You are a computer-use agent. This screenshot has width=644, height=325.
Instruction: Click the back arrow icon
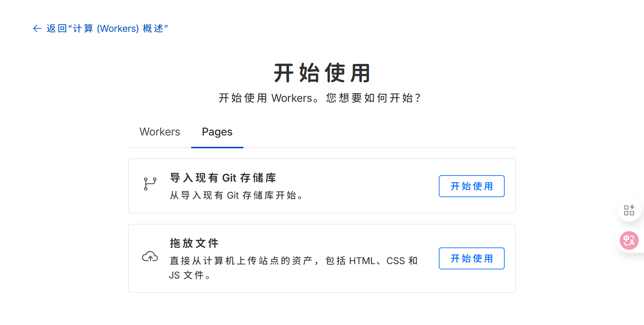(37, 29)
